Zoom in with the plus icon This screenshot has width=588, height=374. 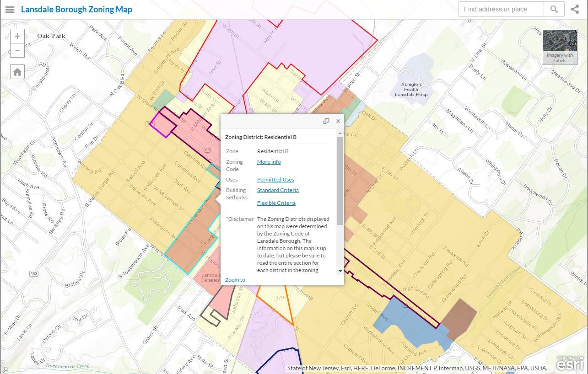(17, 36)
